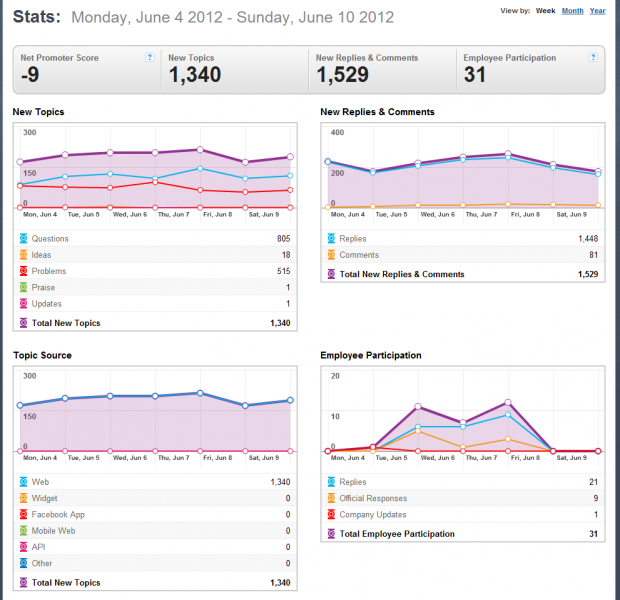Click the blue icon in the 21 row
This screenshot has width=620, height=600.
click(x=331, y=482)
